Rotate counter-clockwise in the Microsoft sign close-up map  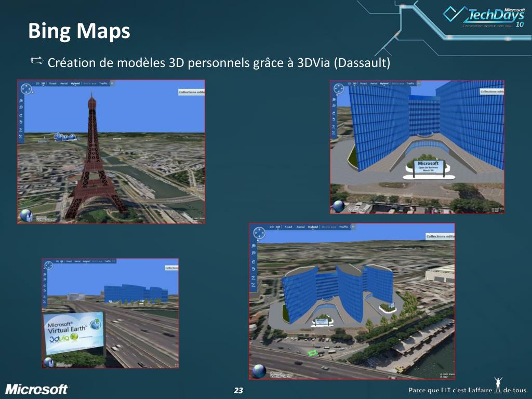[334, 119]
